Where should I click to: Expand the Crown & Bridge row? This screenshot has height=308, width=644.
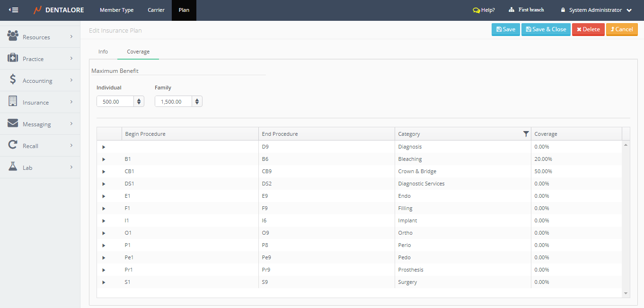[x=104, y=172]
